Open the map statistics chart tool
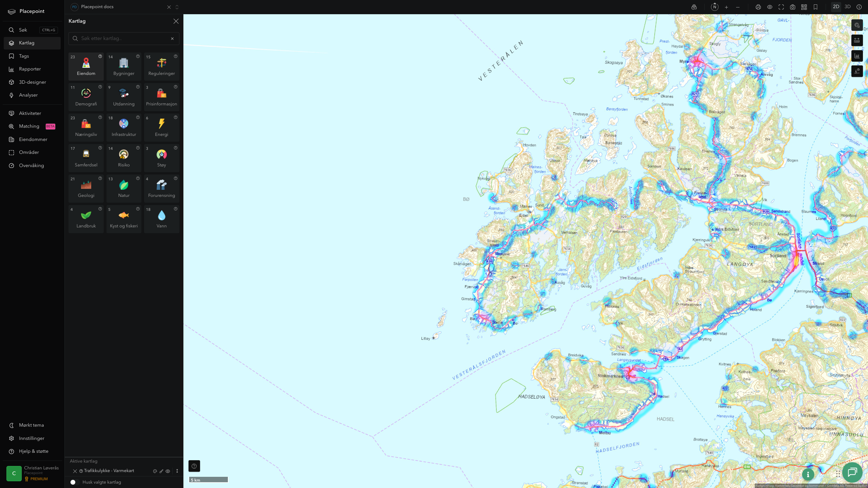 [857, 56]
